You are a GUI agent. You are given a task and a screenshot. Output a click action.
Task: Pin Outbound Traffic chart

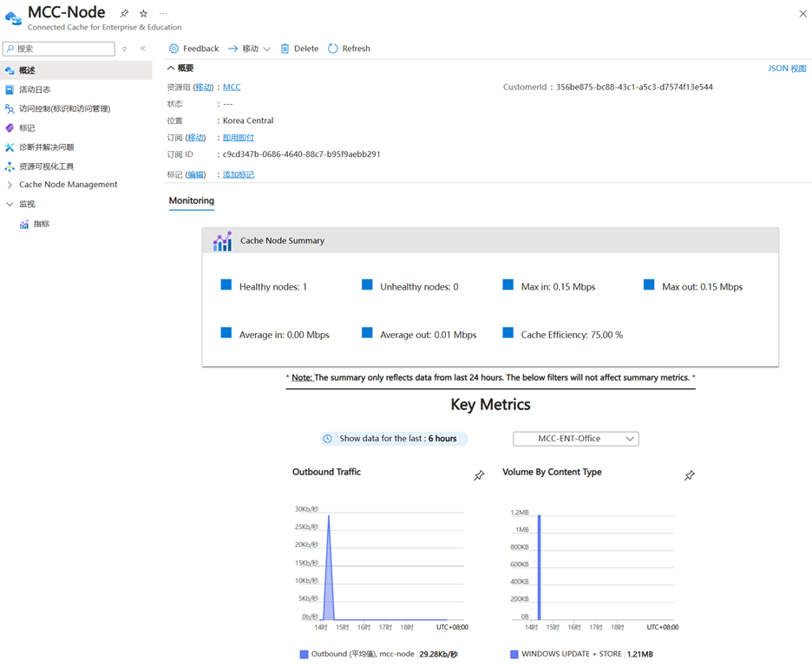(x=479, y=475)
